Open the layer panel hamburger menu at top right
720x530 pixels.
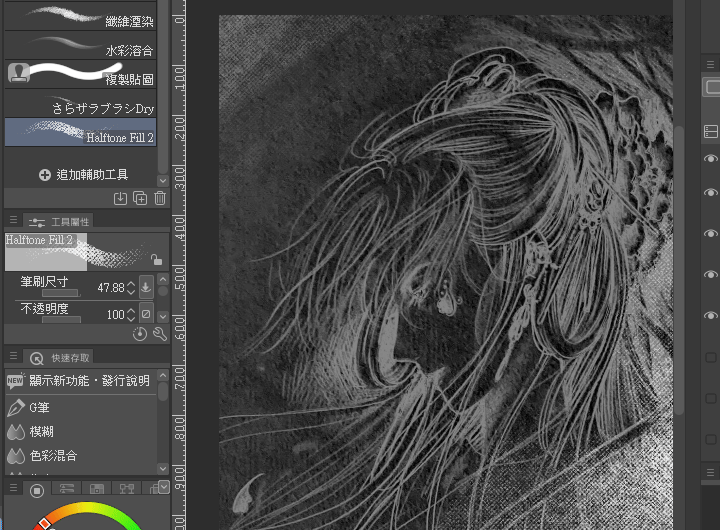pyautogui.click(x=710, y=65)
